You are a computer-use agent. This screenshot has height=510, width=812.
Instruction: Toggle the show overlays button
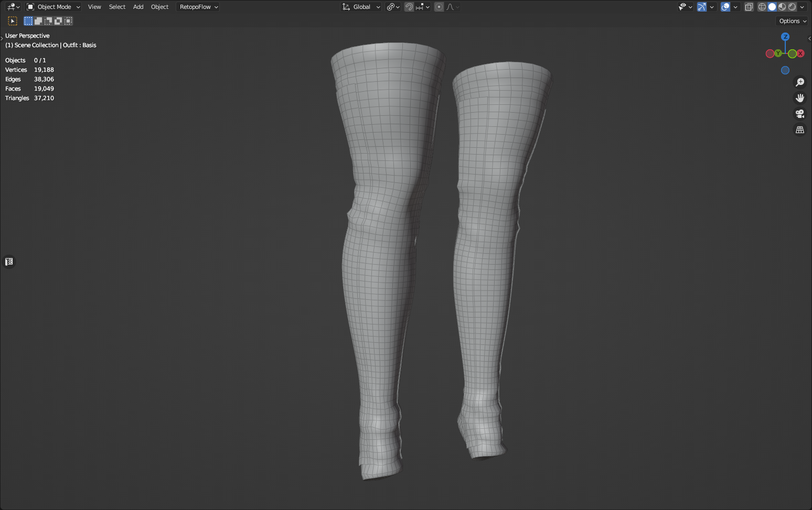click(x=725, y=7)
